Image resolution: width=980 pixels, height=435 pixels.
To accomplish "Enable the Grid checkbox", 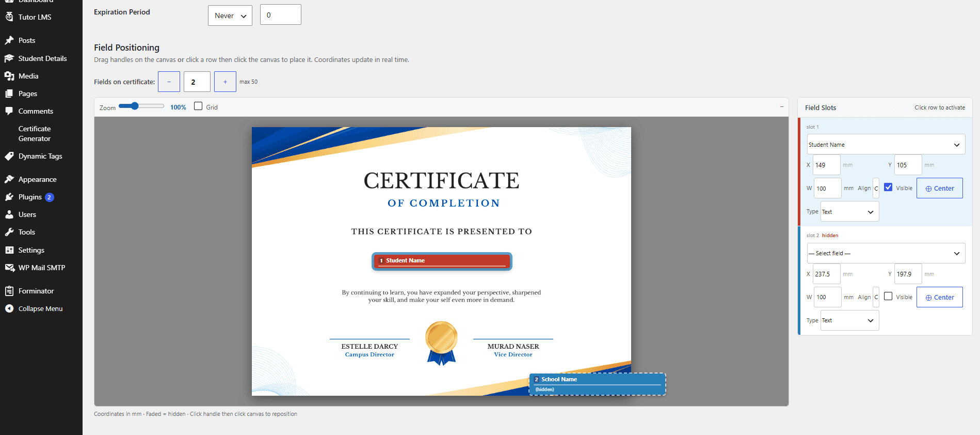I will 198,106.
